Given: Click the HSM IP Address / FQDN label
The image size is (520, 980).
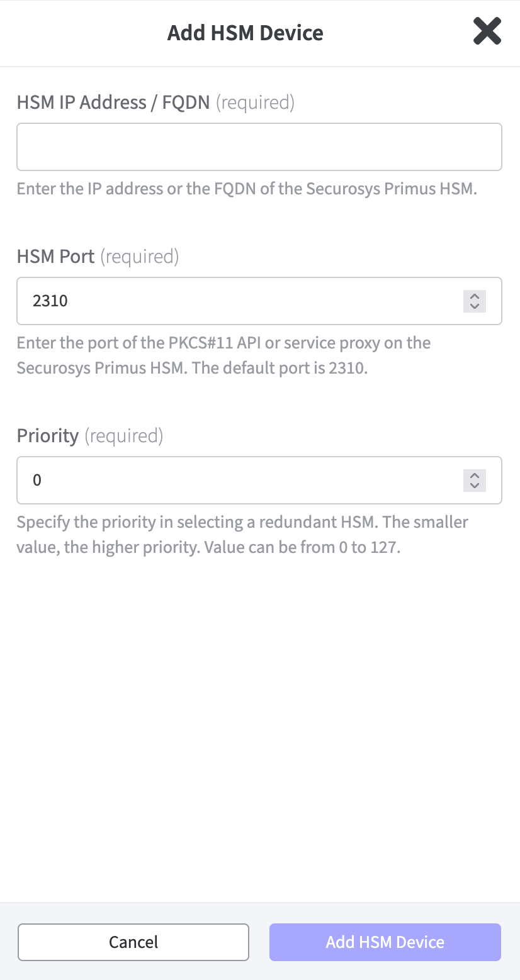Looking at the screenshot, I should [x=113, y=103].
